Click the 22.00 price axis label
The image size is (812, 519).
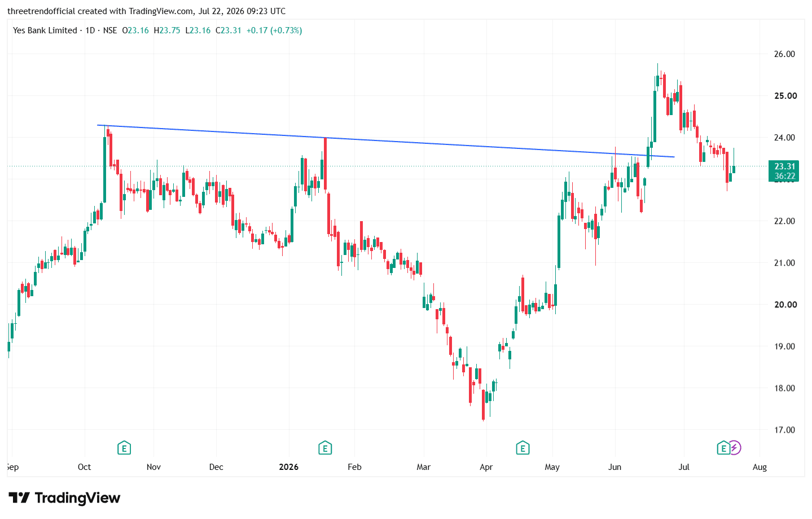(x=784, y=221)
